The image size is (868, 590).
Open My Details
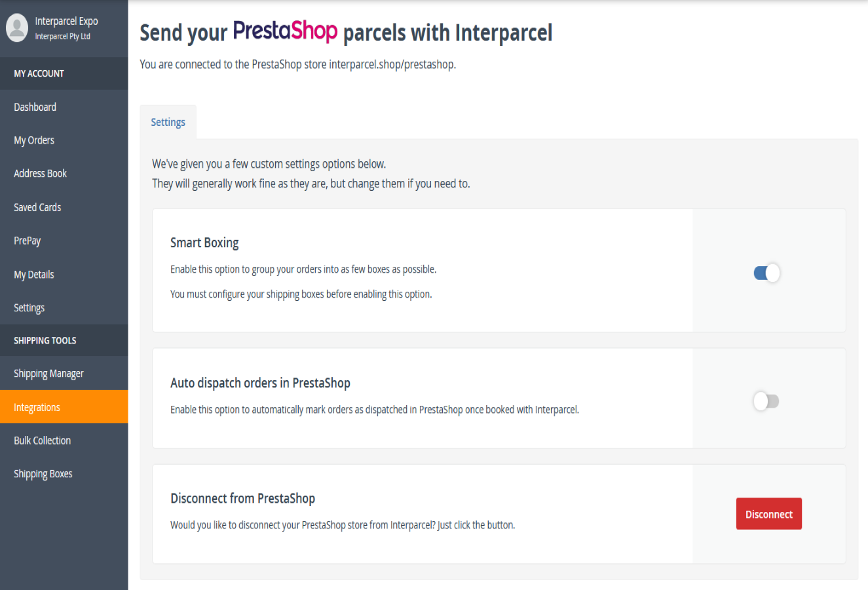(33, 274)
